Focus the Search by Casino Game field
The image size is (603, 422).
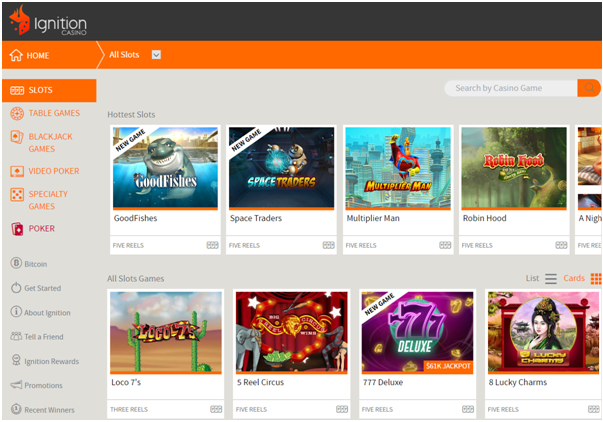511,88
